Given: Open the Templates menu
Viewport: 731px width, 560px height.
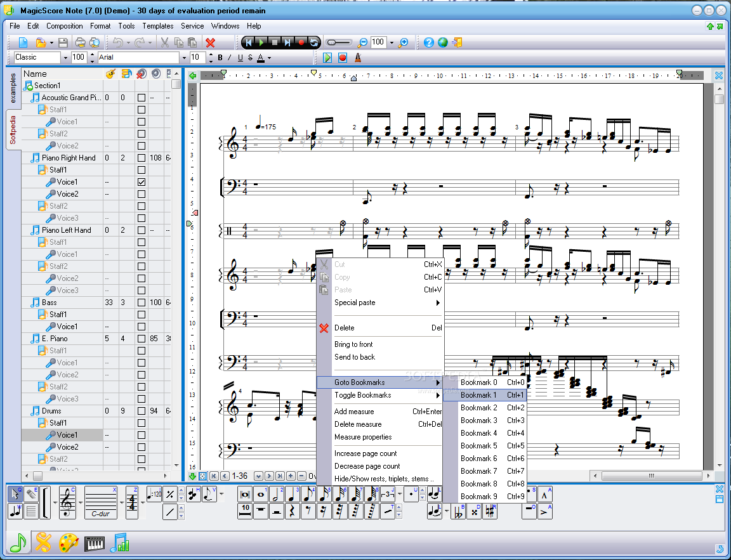Looking at the screenshot, I should pyautogui.click(x=157, y=26).
